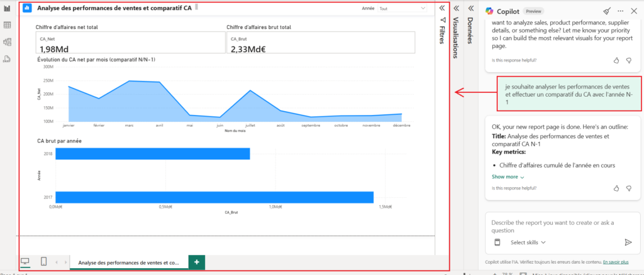Click the décembre label on the x-axis
Screen dimensions: 644x275
(401, 126)
